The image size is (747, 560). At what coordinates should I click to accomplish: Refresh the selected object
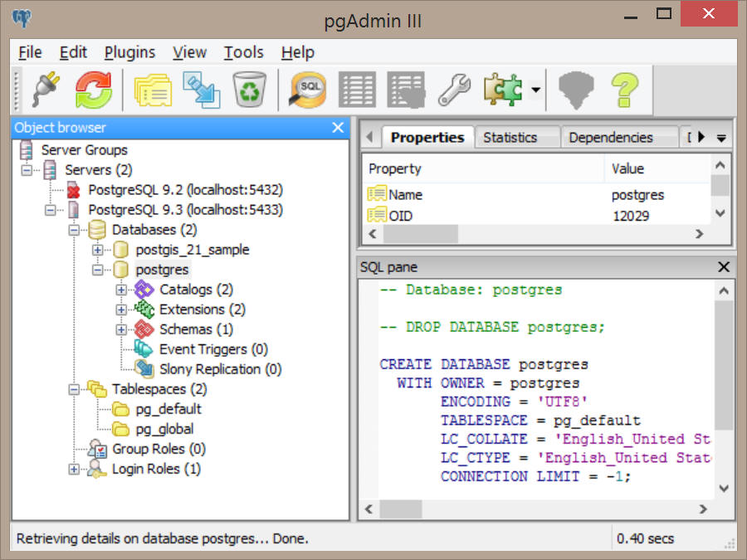(93, 90)
